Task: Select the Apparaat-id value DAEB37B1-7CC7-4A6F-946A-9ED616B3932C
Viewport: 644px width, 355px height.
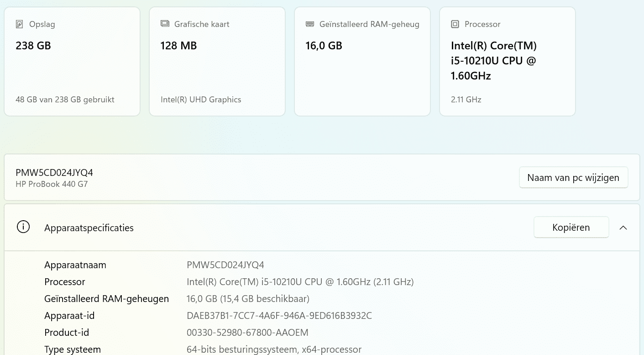Action: (279, 316)
